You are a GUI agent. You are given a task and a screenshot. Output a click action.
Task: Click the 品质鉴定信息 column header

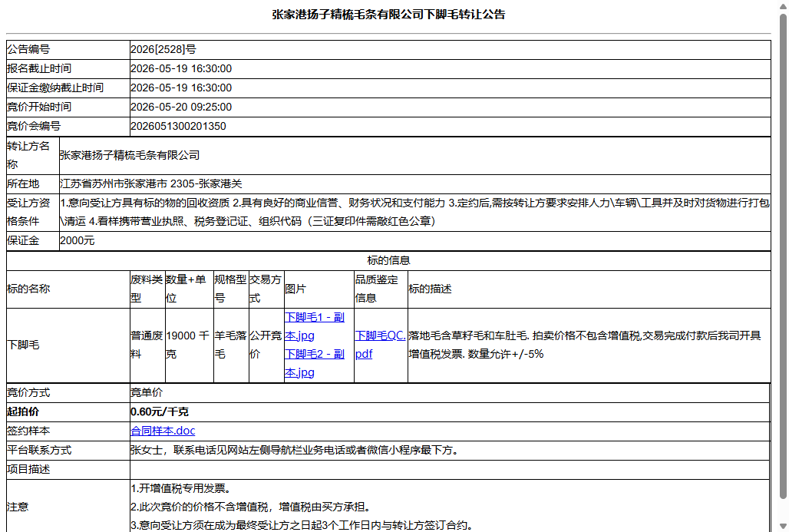[x=381, y=289]
